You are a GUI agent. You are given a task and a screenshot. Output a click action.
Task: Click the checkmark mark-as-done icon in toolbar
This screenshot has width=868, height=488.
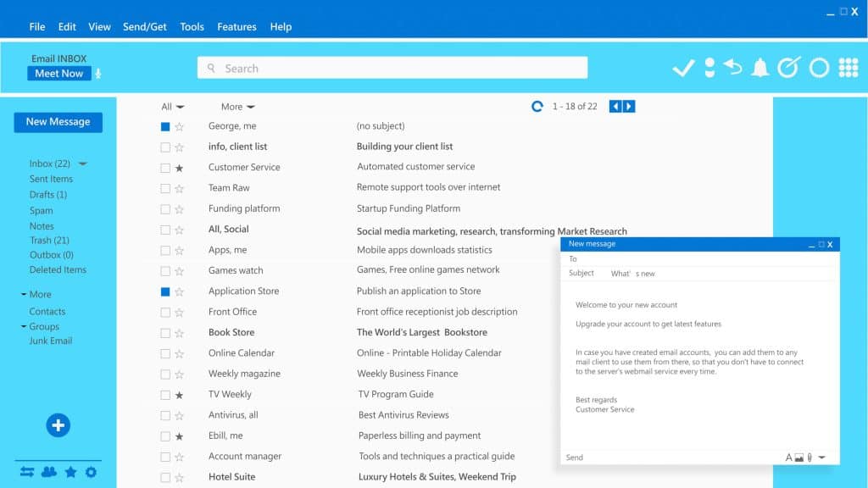tap(683, 67)
